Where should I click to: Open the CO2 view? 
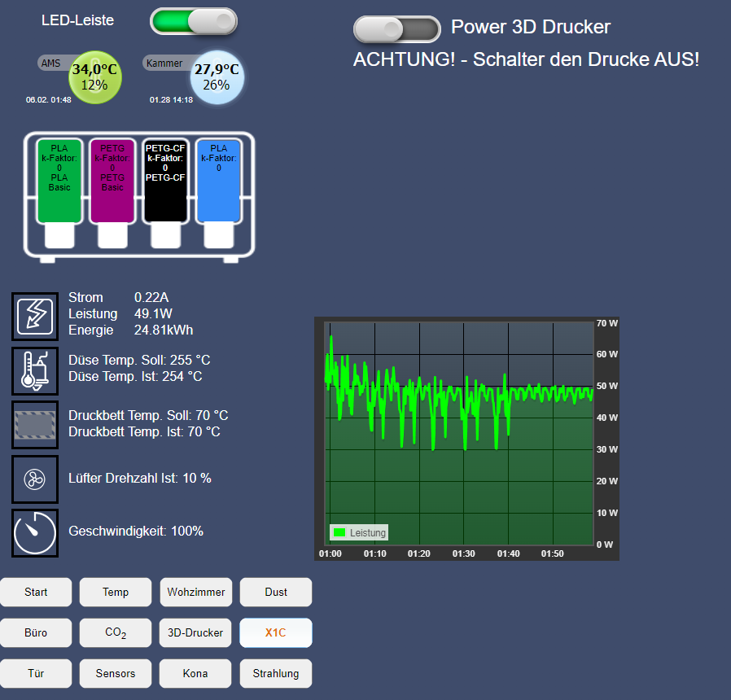coord(116,632)
